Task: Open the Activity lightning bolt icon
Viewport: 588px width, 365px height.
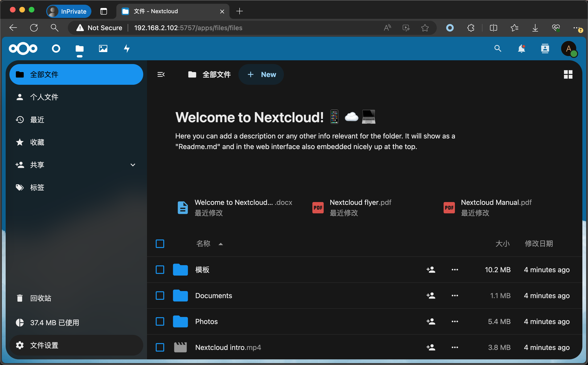Action: pyautogui.click(x=127, y=49)
